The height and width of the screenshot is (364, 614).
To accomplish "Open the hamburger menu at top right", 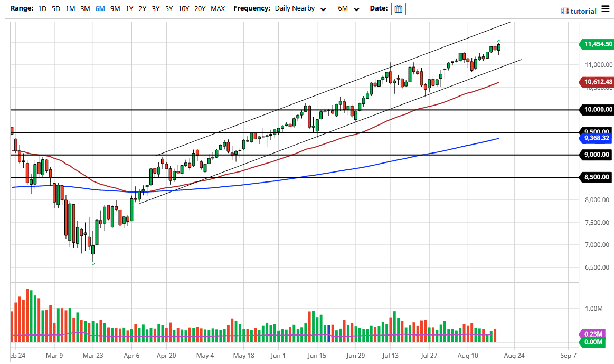I will [x=605, y=9].
